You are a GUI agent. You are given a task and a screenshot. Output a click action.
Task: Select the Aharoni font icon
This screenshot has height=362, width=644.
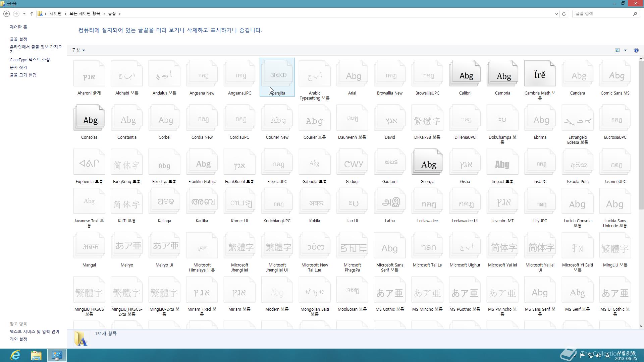point(89,73)
